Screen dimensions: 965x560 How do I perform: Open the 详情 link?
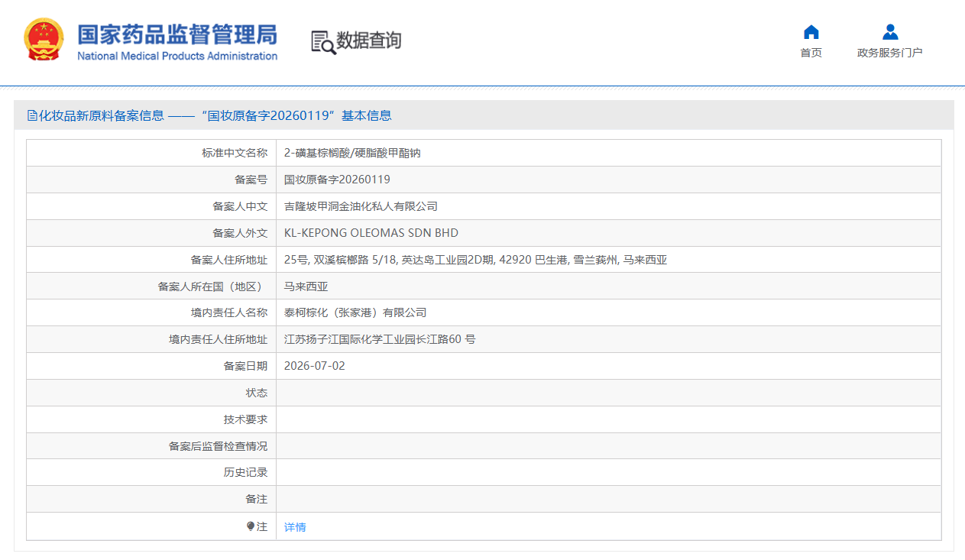click(x=295, y=527)
